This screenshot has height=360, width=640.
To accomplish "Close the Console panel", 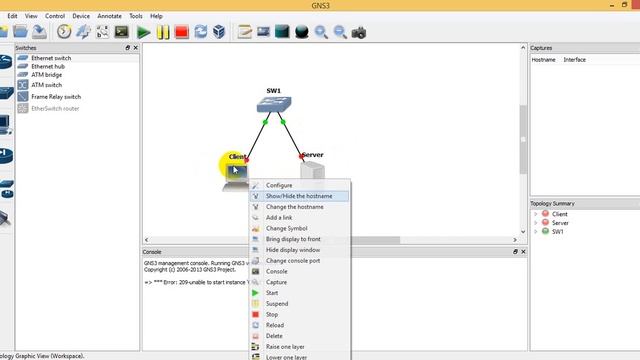I will [x=523, y=252].
